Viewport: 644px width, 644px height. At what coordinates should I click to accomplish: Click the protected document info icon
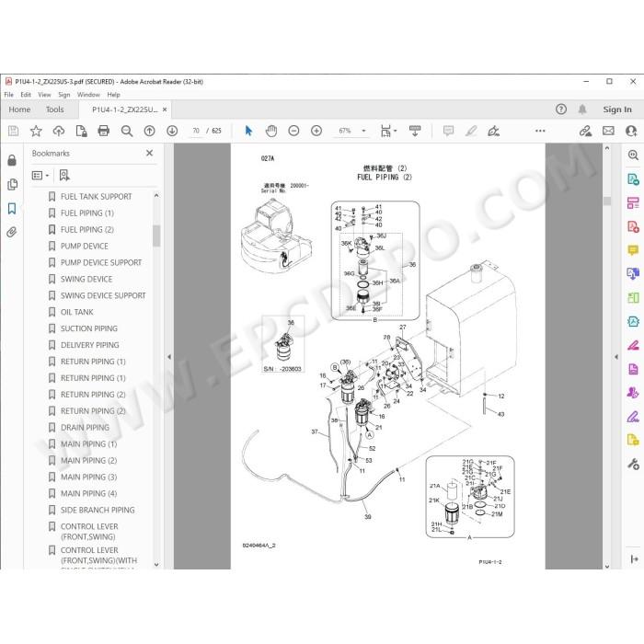81,131
